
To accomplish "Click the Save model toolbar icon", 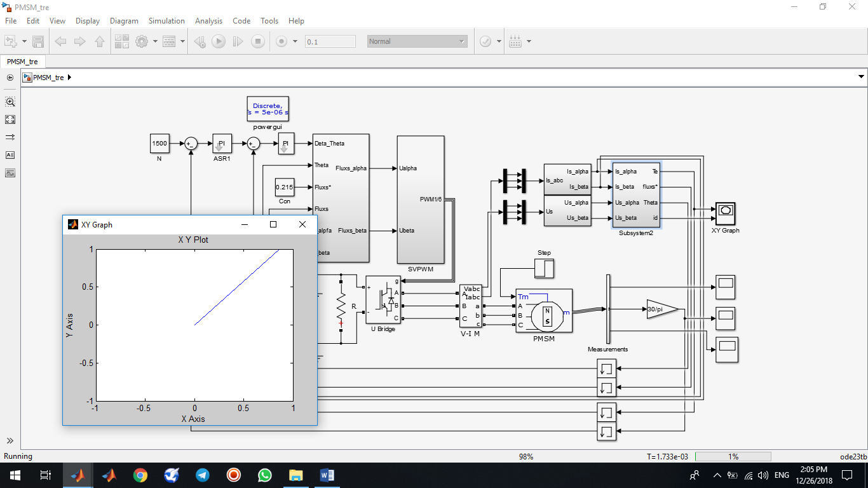I will tap(38, 41).
